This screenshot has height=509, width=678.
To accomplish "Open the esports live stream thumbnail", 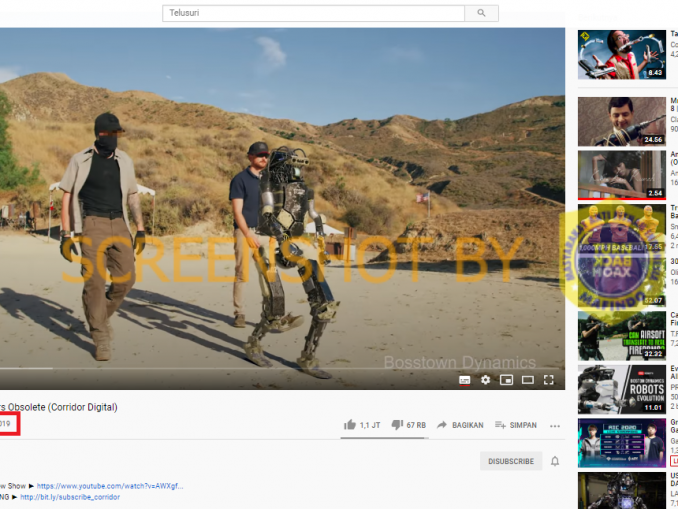I will [622, 443].
